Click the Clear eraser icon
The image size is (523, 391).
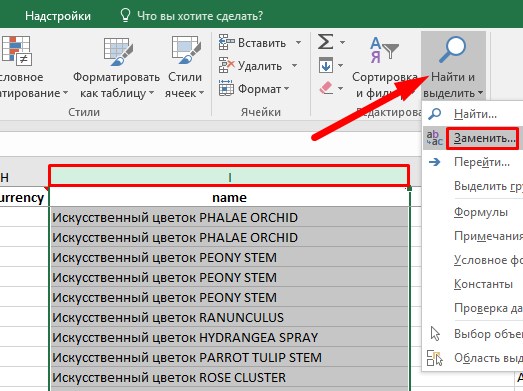(326, 88)
